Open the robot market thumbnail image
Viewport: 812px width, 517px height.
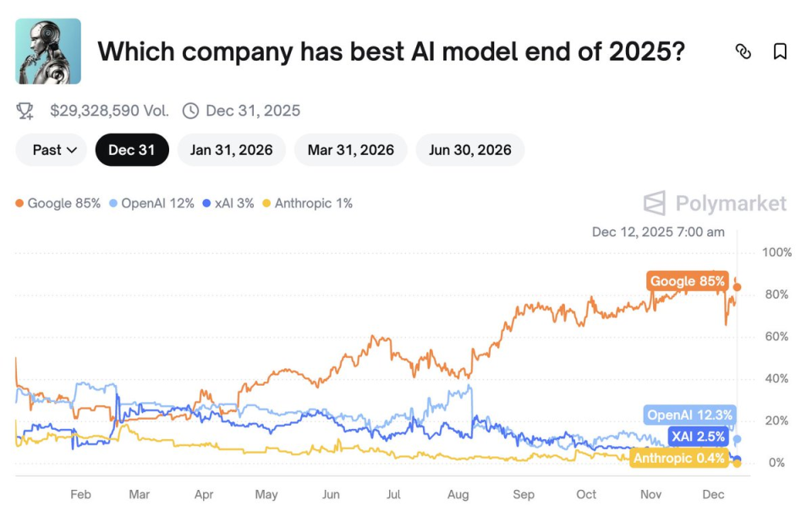point(48,52)
